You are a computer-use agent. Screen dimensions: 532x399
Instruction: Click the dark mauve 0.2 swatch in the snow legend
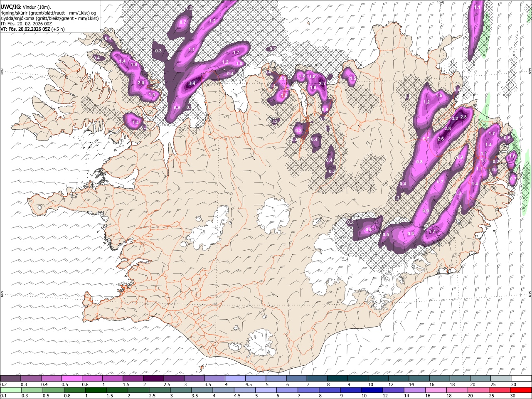point(10,379)
